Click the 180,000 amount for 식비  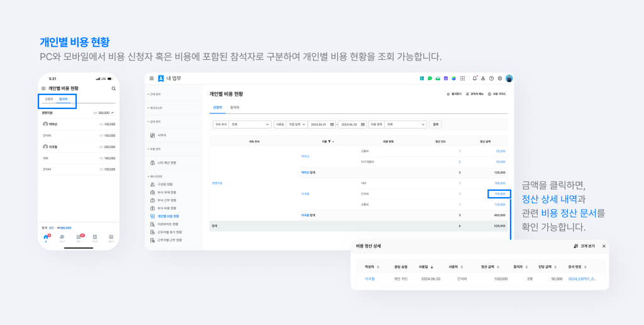point(499,183)
